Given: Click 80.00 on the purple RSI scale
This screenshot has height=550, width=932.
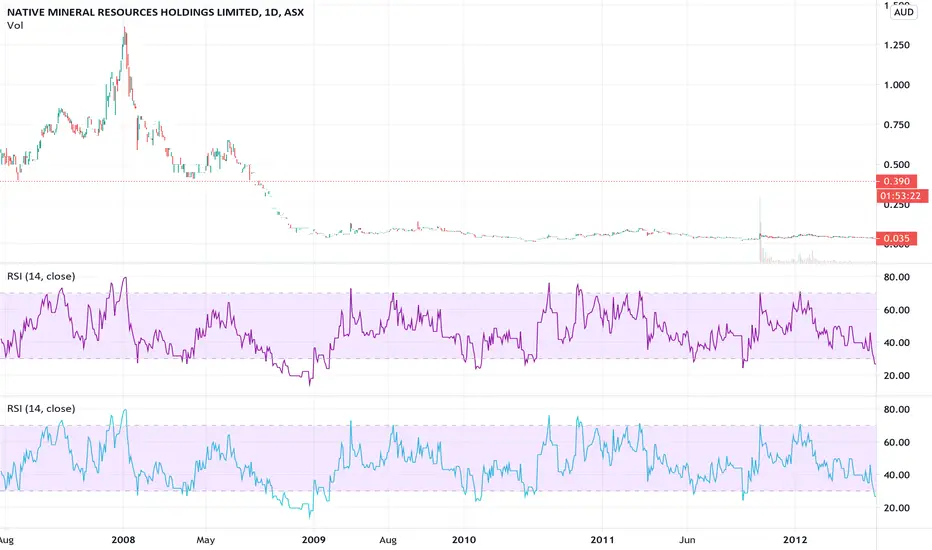Looking at the screenshot, I should (896, 277).
